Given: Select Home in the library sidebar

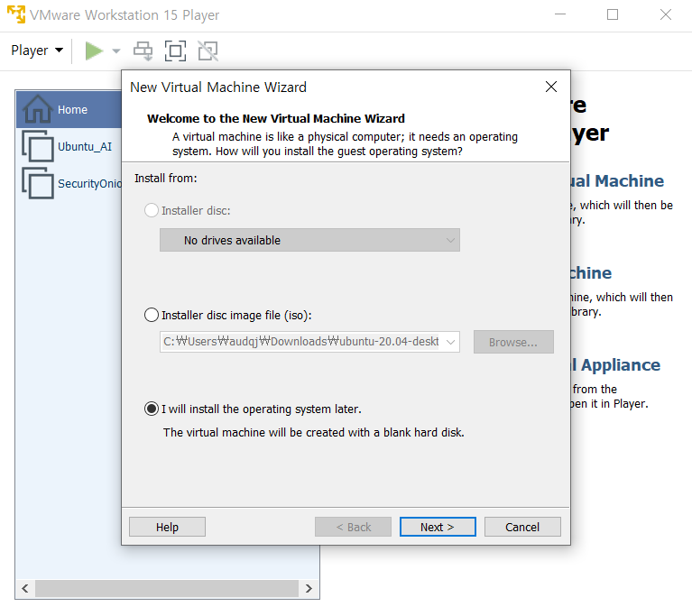Looking at the screenshot, I should coord(69,109).
